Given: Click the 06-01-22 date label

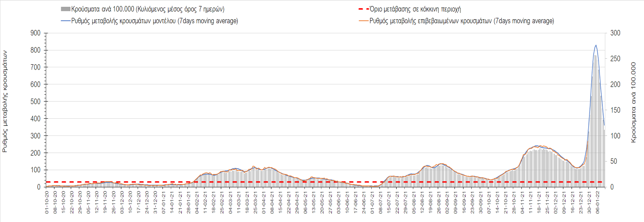Looking at the screenshot, I should 599,201.
